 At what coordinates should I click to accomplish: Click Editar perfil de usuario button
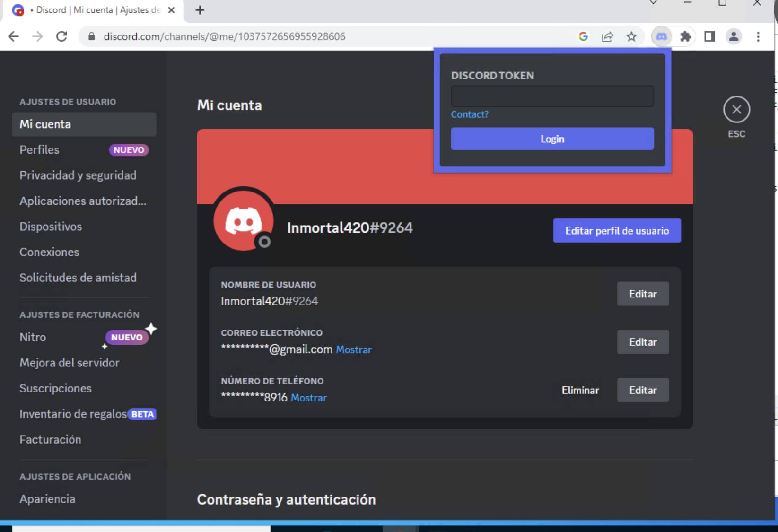point(617,231)
